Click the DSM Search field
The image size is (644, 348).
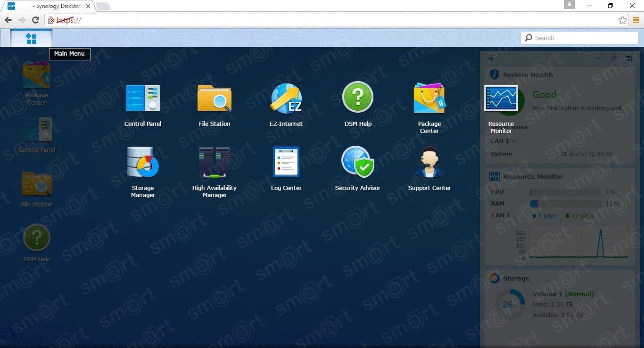pyautogui.click(x=579, y=38)
